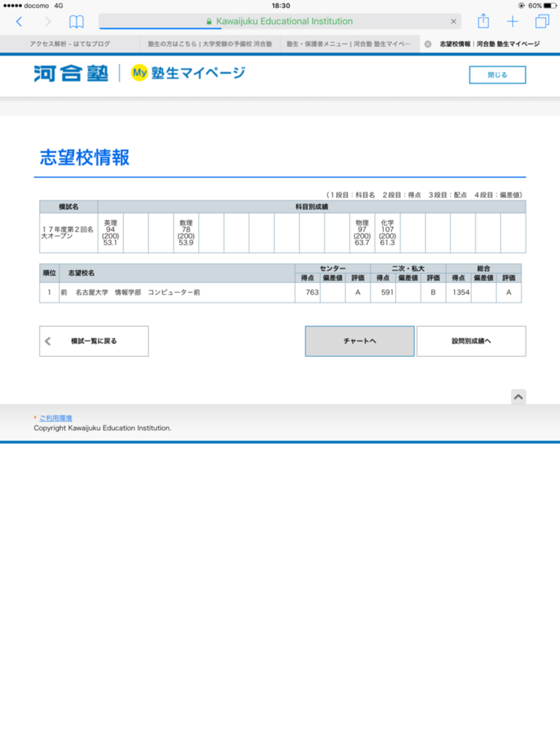The height and width of the screenshot is (747, 560).
Task: Open the チャートへ button
Action: point(360,341)
